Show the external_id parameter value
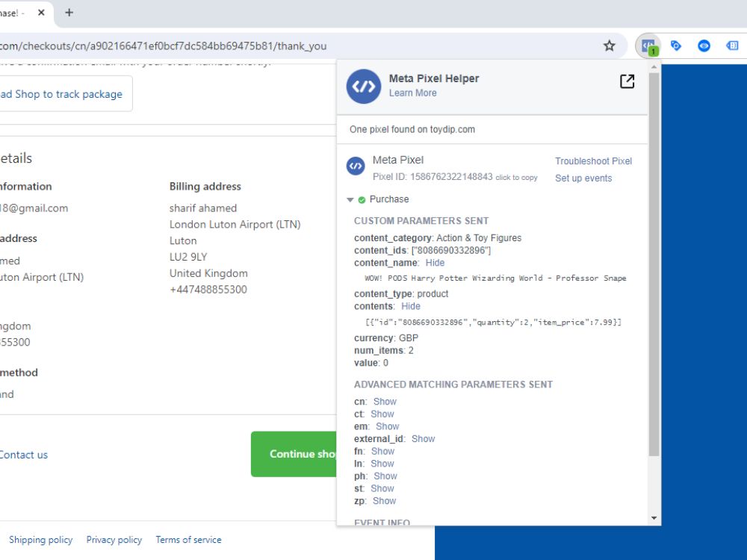 [x=423, y=439]
